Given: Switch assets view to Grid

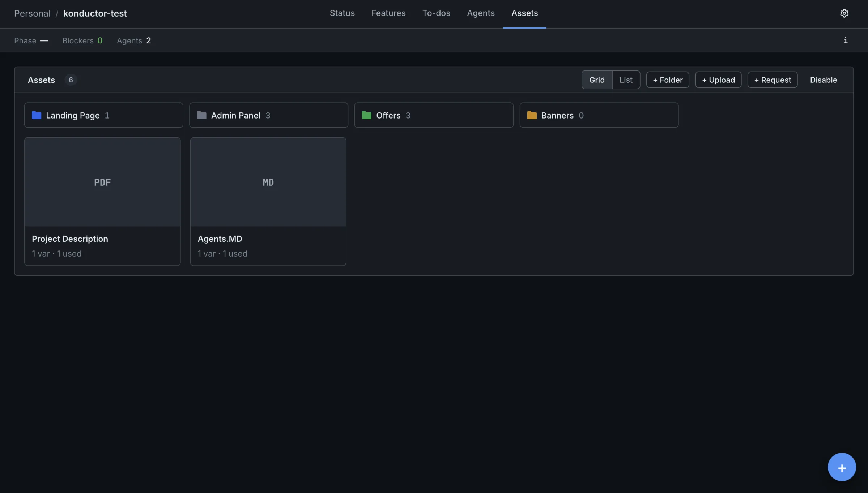Looking at the screenshot, I should (597, 80).
